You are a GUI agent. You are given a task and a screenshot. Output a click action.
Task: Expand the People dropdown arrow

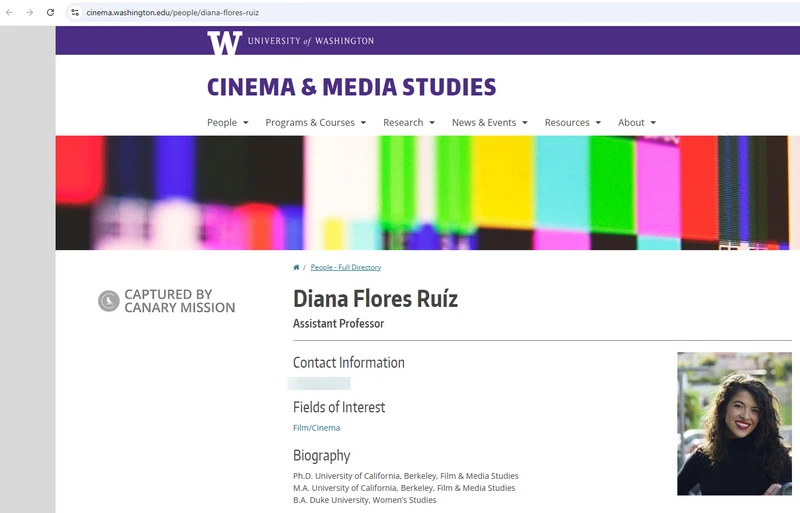[x=245, y=123]
